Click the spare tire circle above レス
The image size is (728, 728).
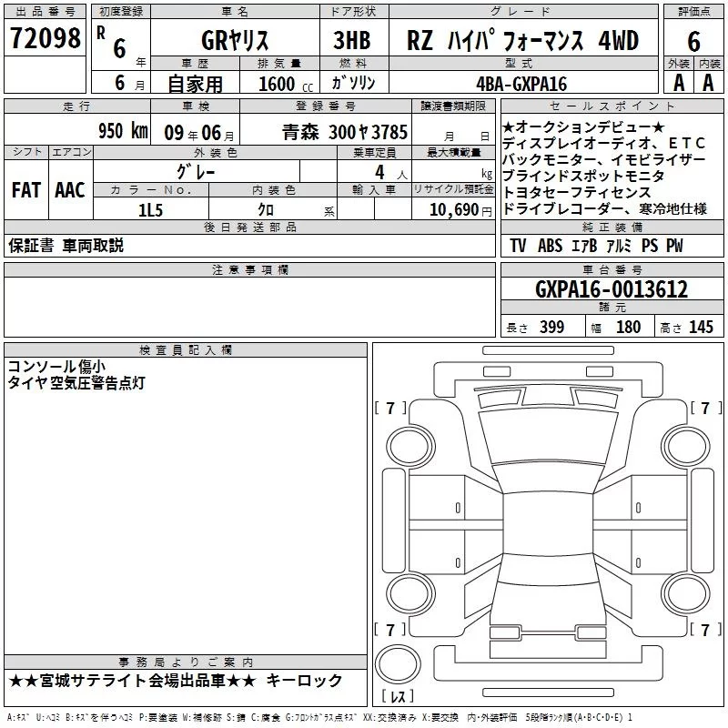tap(398, 664)
